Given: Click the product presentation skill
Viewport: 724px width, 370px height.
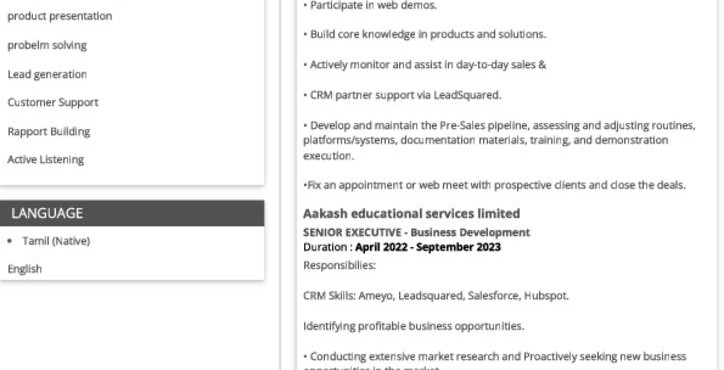Looking at the screenshot, I should (60, 16).
